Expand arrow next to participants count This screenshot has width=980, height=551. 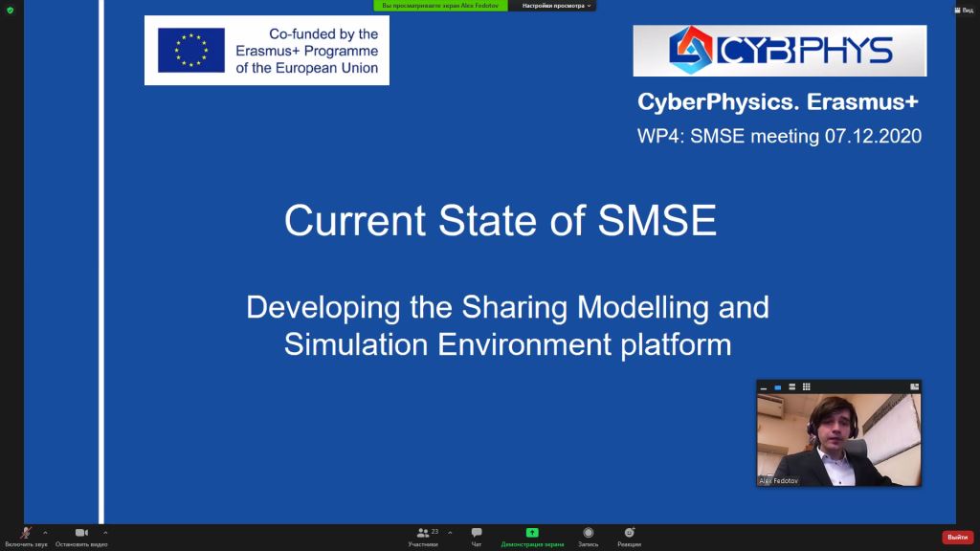click(x=450, y=533)
